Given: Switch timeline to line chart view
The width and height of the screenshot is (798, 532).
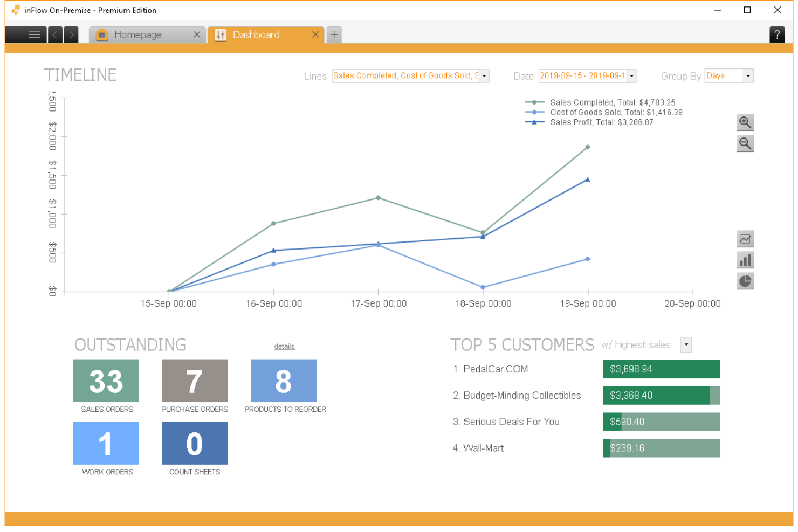Looking at the screenshot, I should click(745, 239).
